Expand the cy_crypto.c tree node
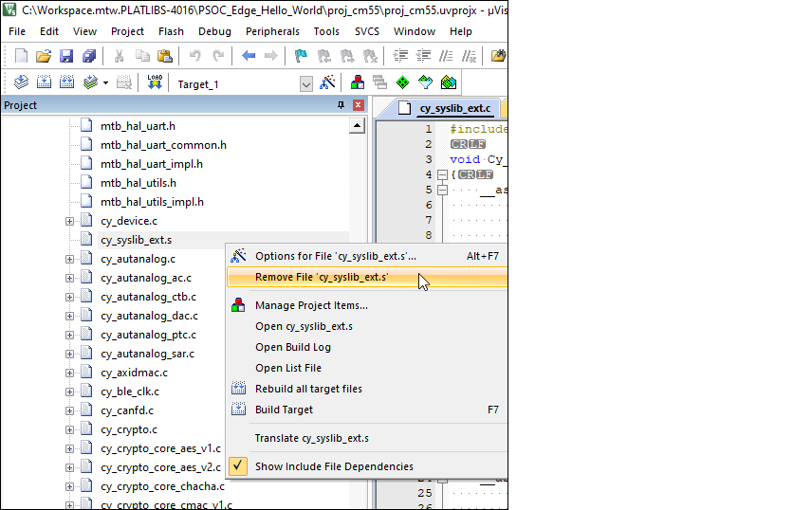This screenshot has height=510, width=812. pyautogui.click(x=69, y=429)
